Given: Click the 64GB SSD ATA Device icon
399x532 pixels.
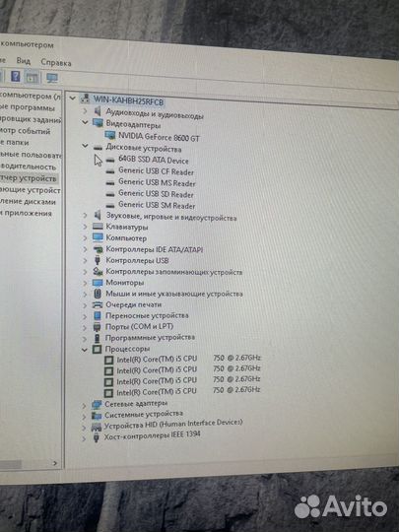Looking at the screenshot, I should (x=110, y=160).
